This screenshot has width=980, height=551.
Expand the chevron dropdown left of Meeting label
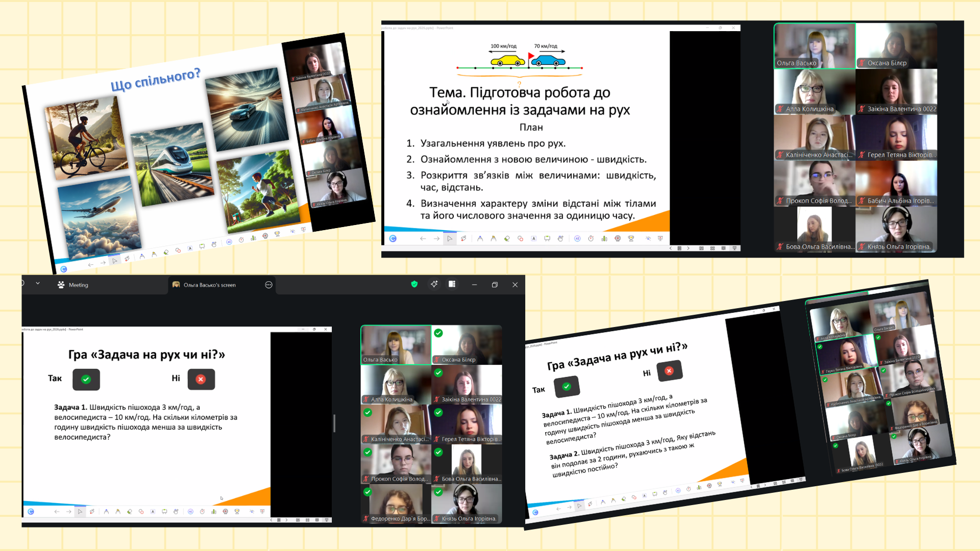pyautogui.click(x=38, y=283)
